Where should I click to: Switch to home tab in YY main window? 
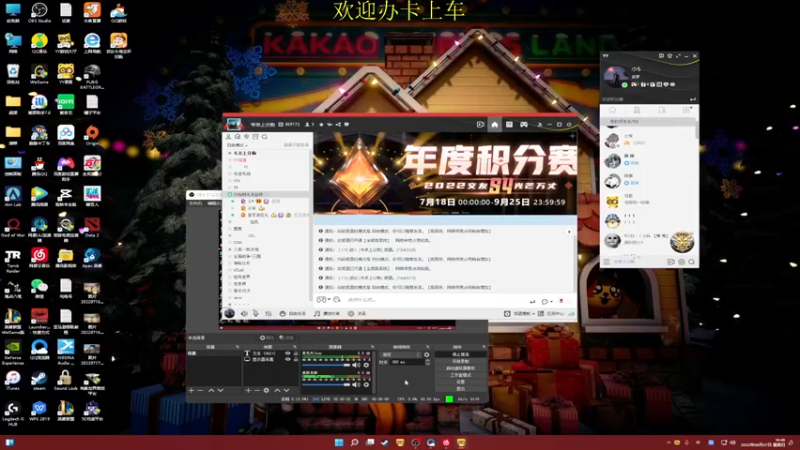click(x=612, y=110)
